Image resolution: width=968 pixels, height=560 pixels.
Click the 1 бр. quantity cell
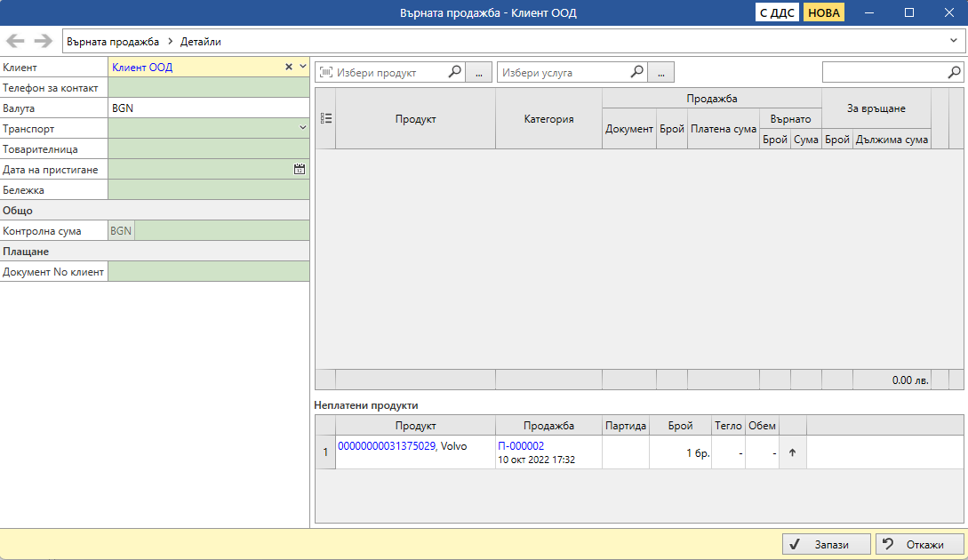[680, 452]
